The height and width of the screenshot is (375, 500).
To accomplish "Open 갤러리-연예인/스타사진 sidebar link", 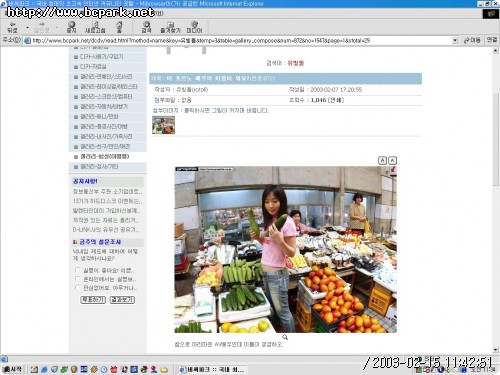I will tap(106, 77).
